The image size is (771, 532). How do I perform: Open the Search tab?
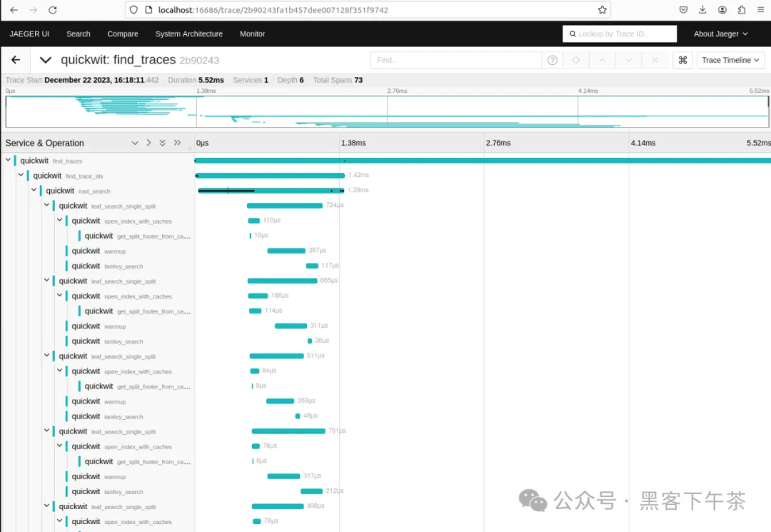[79, 34]
